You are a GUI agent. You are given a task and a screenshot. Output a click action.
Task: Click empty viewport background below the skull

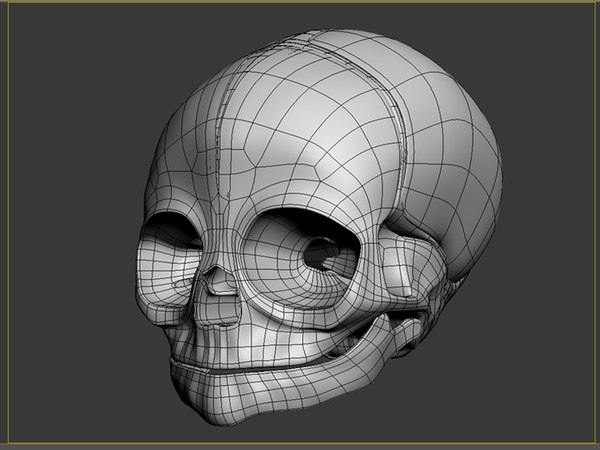pyautogui.click(x=300, y=430)
